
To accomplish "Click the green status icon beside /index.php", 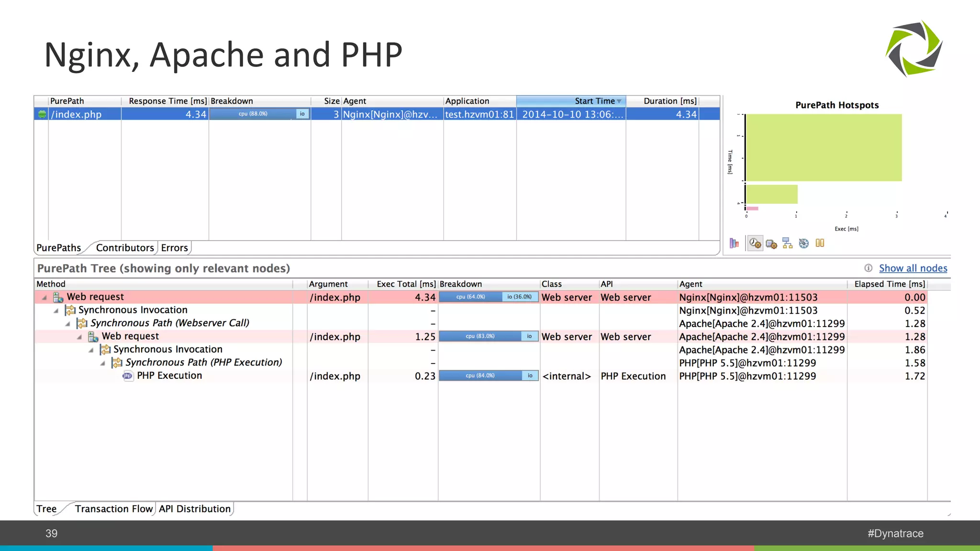I will [42, 114].
